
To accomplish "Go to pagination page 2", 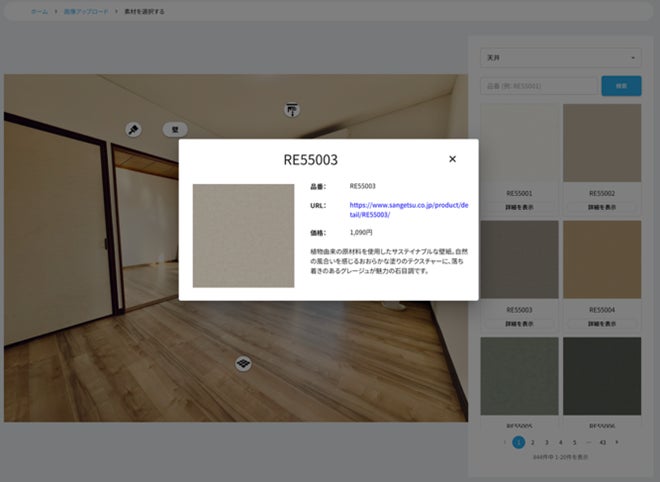I will click(532, 442).
